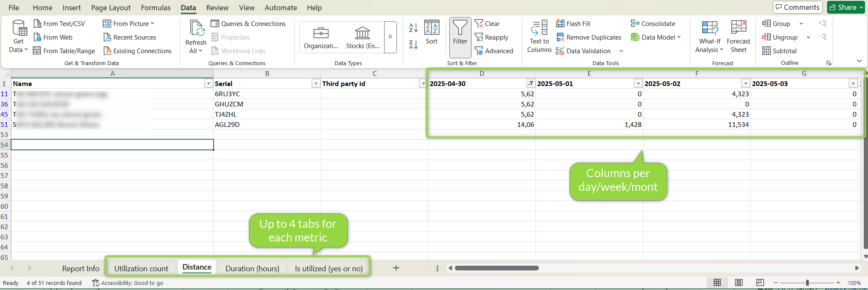Image resolution: width=868 pixels, height=290 pixels.
Task: Click the Subtotal button
Action: (779, 51)
